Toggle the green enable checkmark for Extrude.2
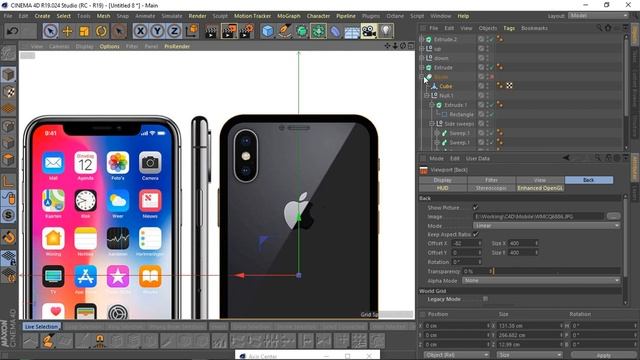The image size is (640, 360). click(x=491, y=40)
